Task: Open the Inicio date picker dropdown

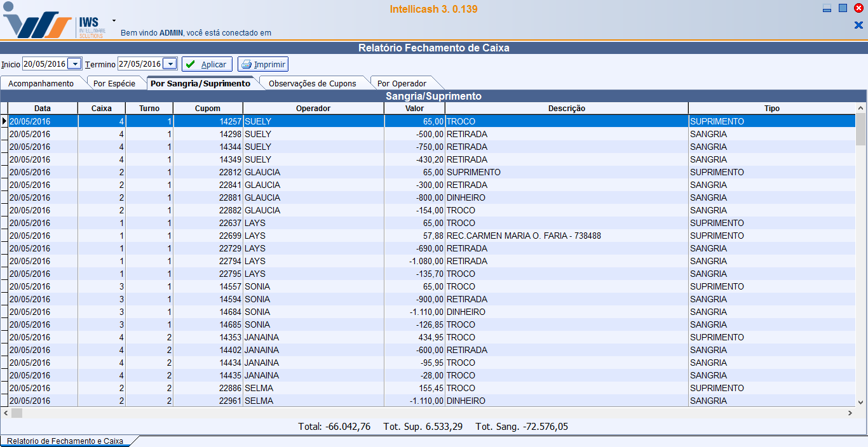Action: click(75, 64)
